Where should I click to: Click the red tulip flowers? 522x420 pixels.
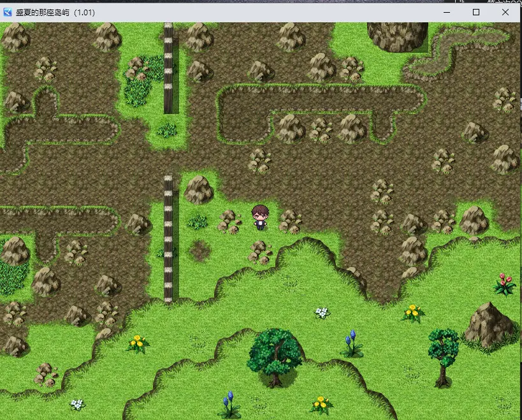coord(505,284)
